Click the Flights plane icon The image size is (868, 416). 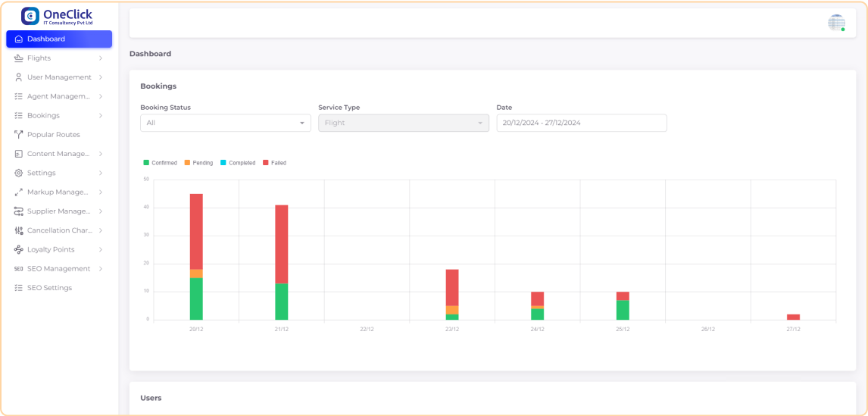pos(19,58)
